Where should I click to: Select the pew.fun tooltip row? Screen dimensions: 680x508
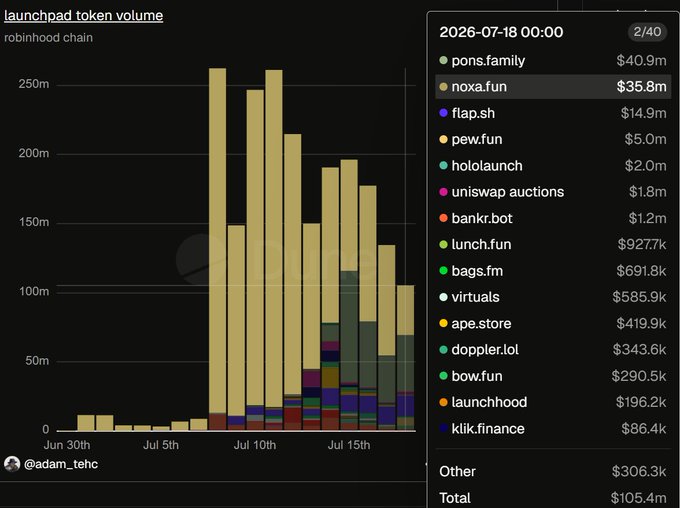click(x=553, y=139)
